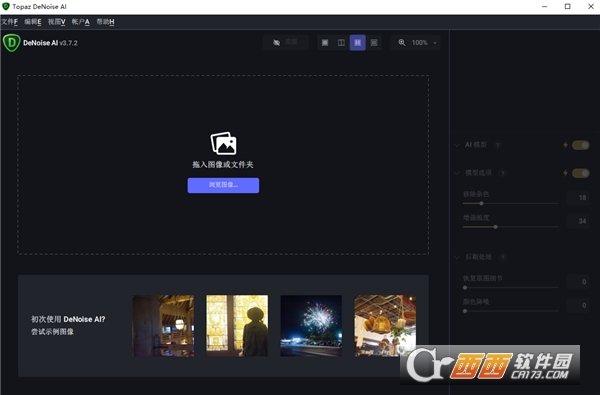
Task: Click the help icon beside 模型选项
Action: (x=503, y=173)
